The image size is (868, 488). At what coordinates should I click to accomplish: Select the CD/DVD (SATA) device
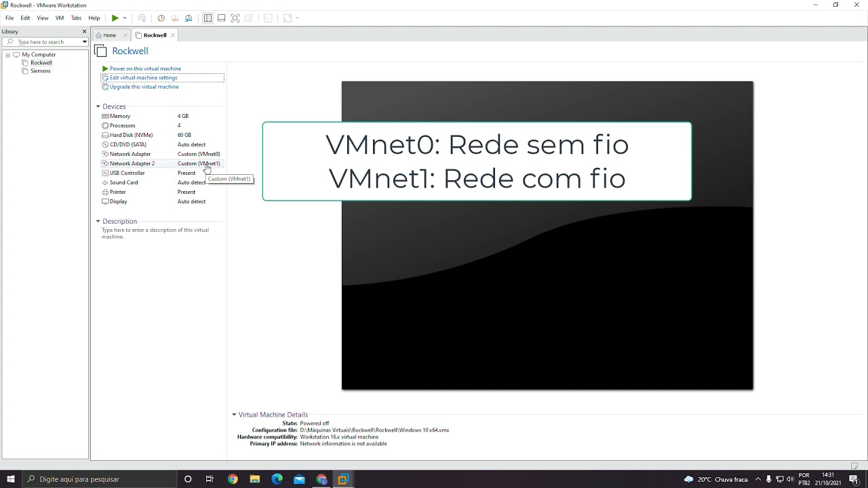pyautogui.click(x=161, y=144)
